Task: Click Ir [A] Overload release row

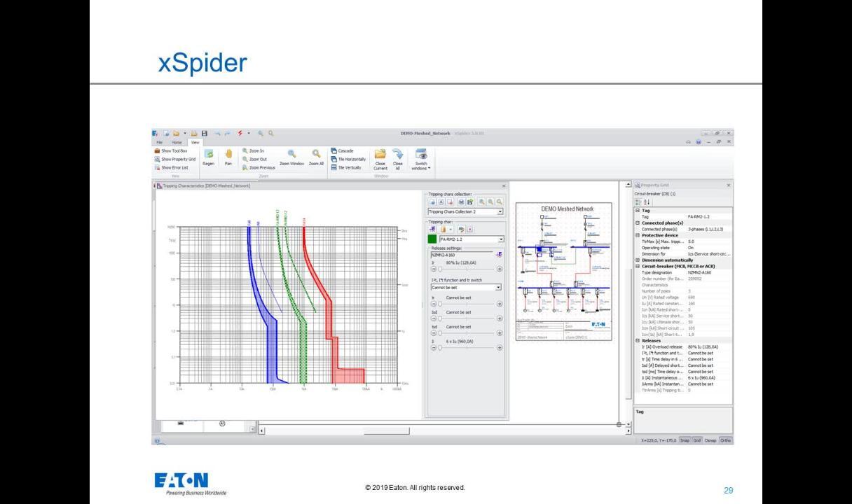Action: (683, 346)
